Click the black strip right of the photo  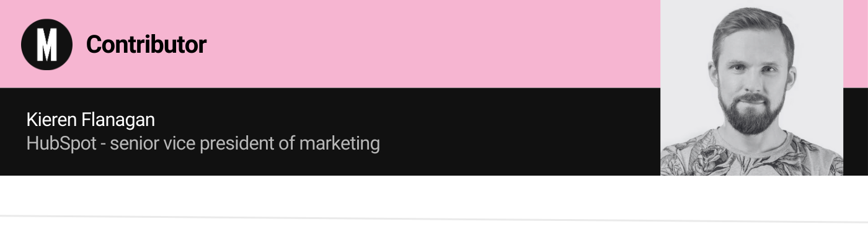[x=856, y=132]
